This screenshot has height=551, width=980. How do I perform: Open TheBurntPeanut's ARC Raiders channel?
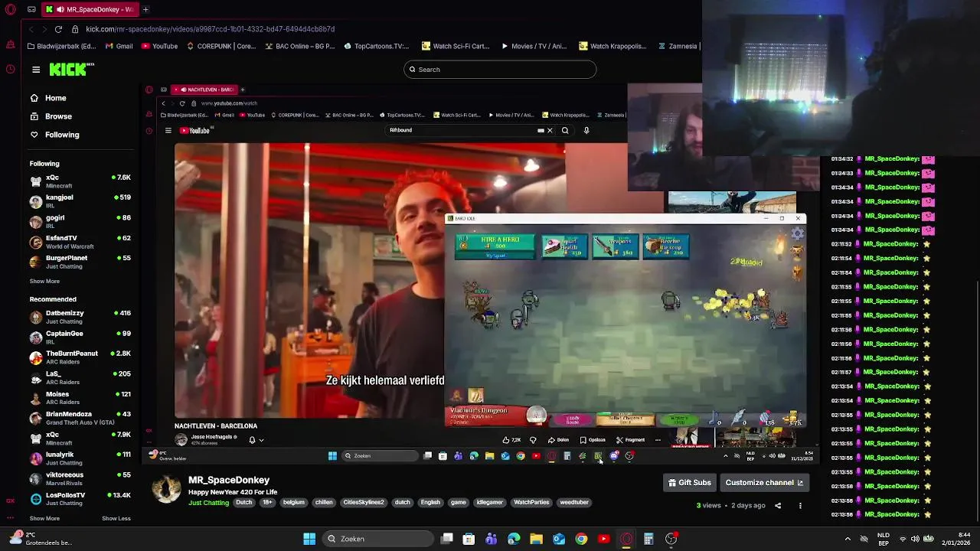tap(80, 357)
